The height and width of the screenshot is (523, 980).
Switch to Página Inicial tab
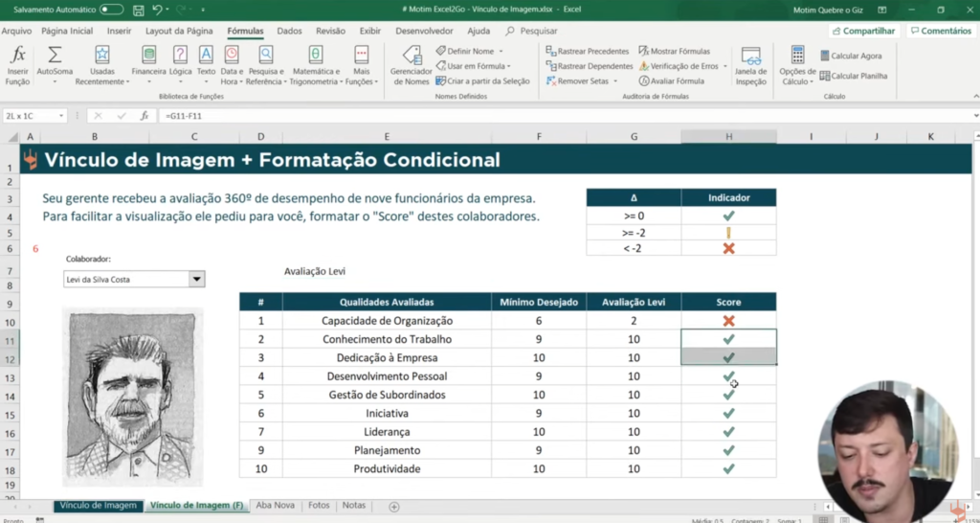(67, 31)
